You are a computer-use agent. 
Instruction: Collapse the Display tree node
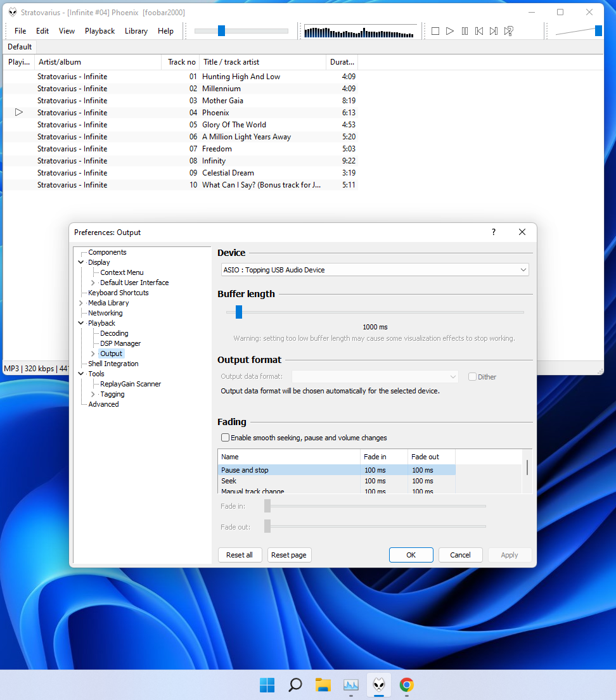81,262
